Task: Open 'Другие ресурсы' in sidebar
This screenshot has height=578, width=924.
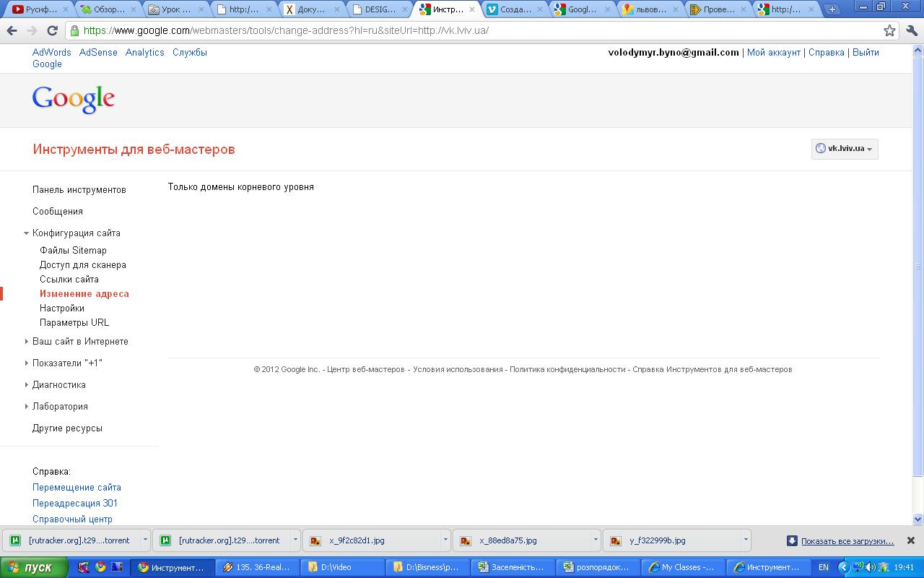Action: [67, 428]
